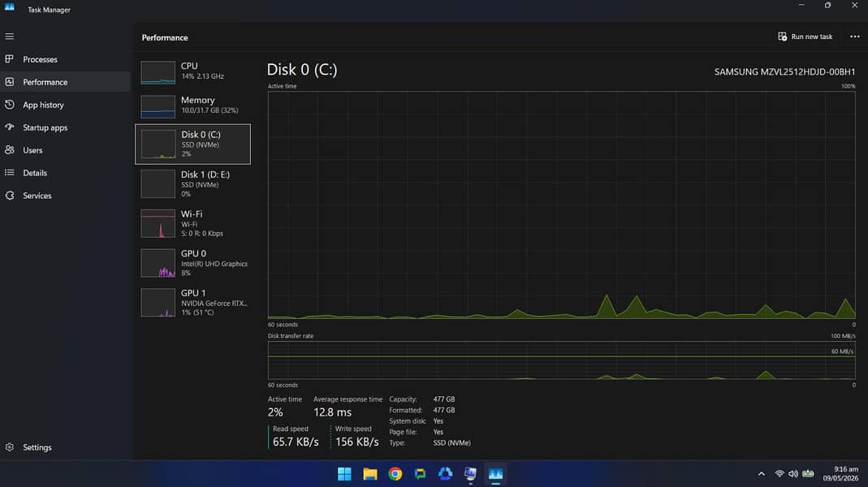Image resolution: width=868 pixels, height=487 pixels.
Task: Click the volume speaker tray icon
Action: (793, 474)
